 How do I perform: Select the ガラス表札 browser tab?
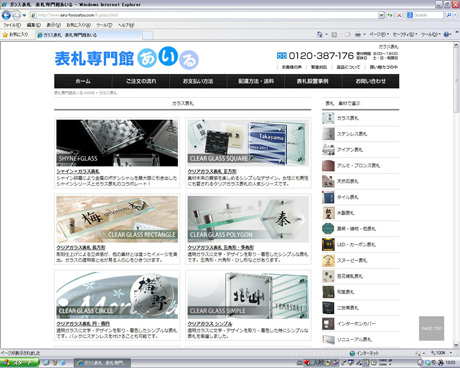[88, 35]
